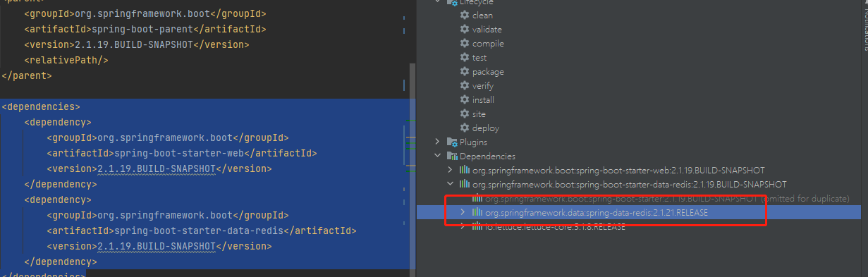868x277 pixels.
Task: Click groupId line above spring-boot-parent
Action: pos(145,13)
